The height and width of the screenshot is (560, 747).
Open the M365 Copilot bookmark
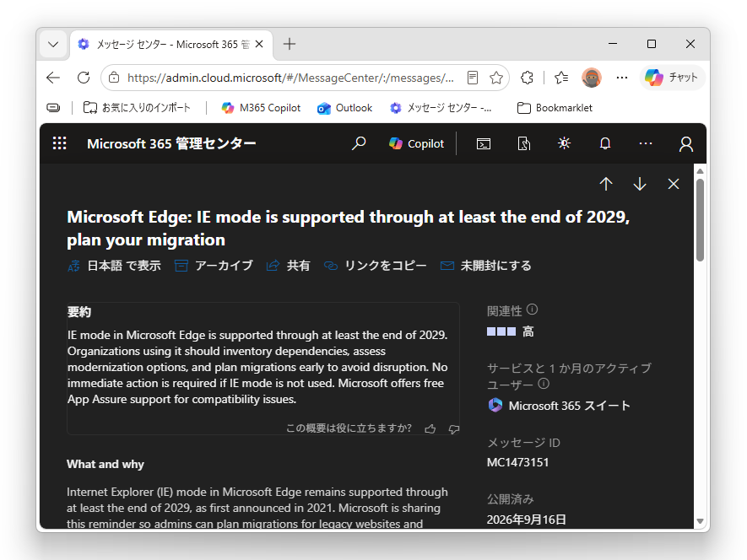pyautogui.click(x=261, y=108)
